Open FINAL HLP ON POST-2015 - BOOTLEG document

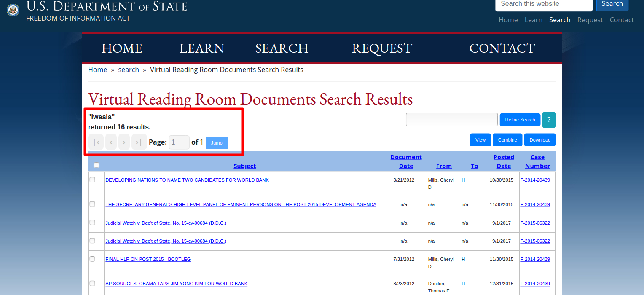click(148, 259)
